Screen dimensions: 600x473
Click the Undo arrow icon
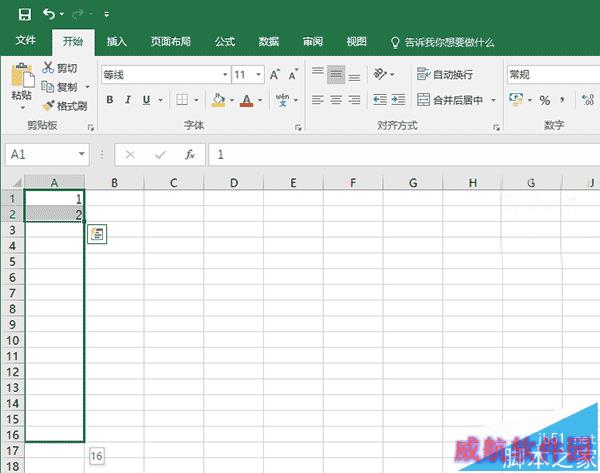(x=49, y=14)
